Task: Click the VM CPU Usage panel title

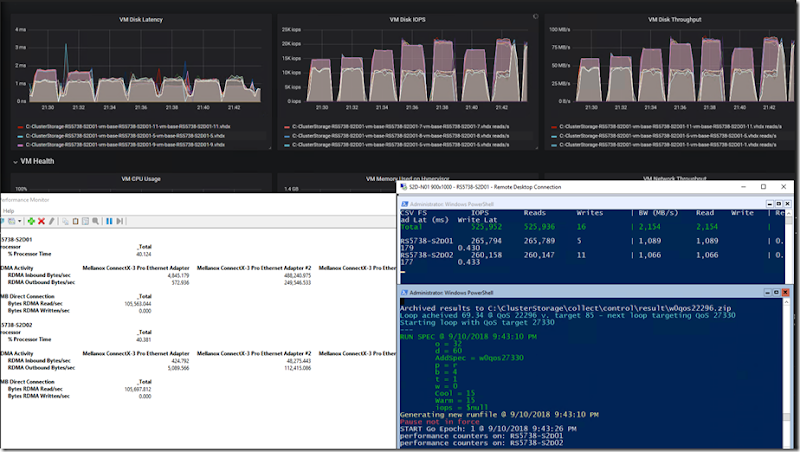Action: tap(140, 179)
